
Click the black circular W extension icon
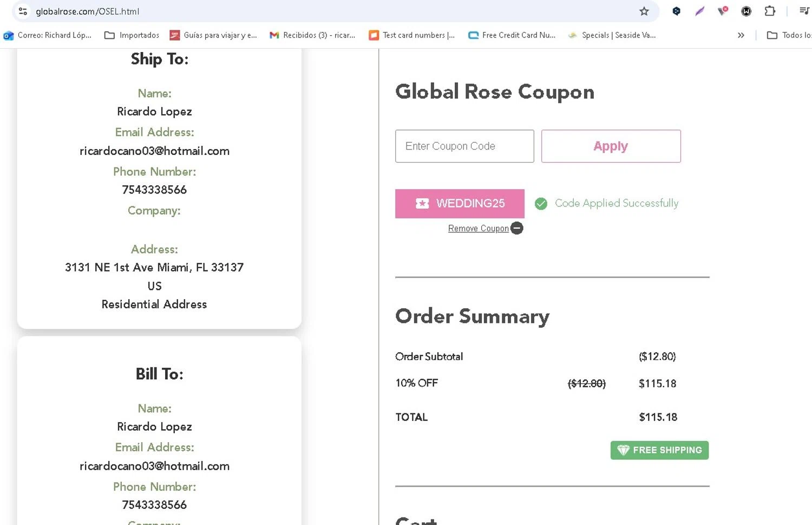tap(746, 11)
